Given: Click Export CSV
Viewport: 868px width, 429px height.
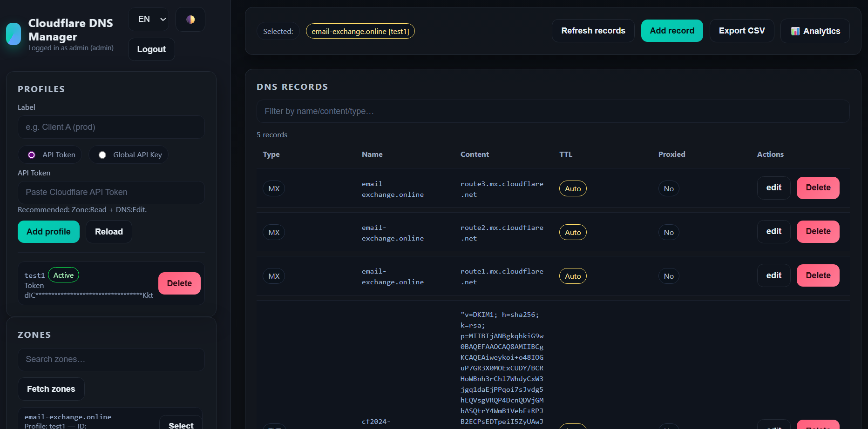Looking at the screenshot, I should [742, 31].
